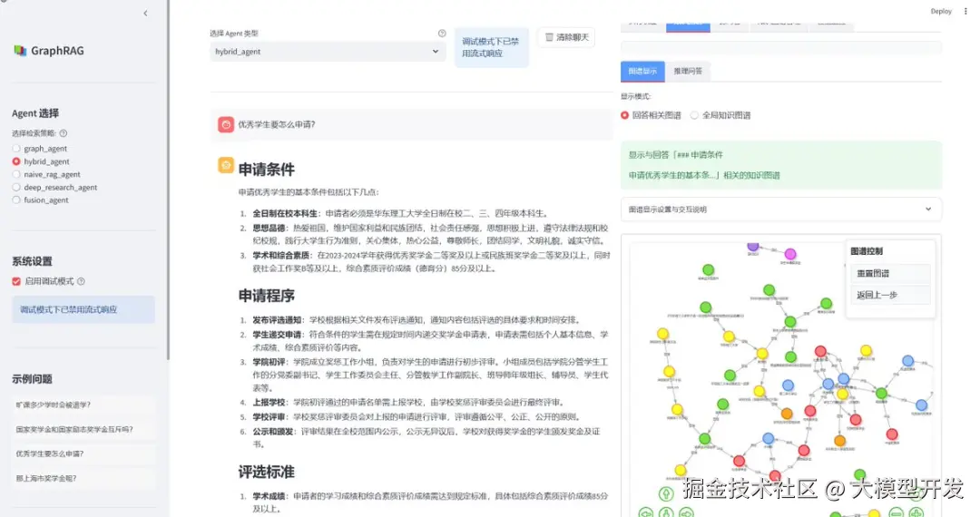Click the green info box about 相关的知识图谱

coord(780,165)
